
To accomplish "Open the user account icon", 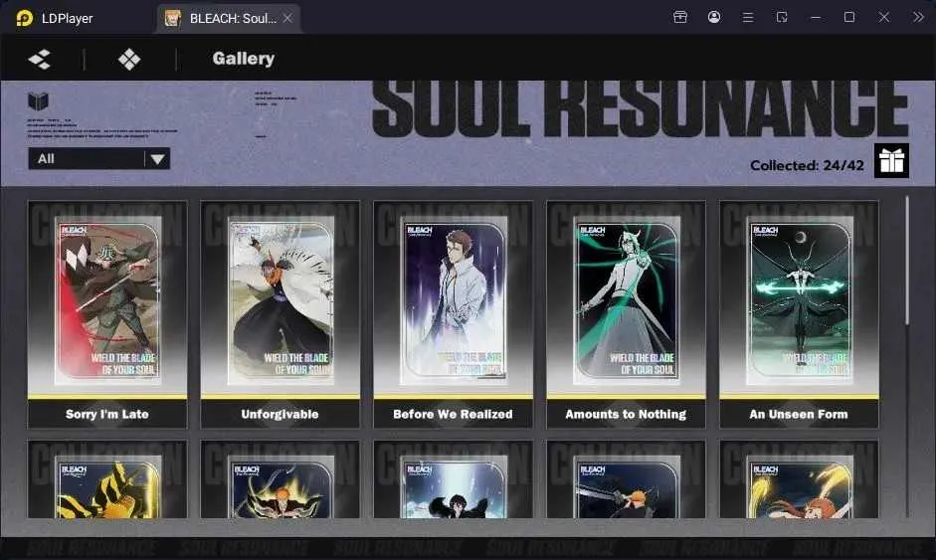I will [x=714, y=17].
